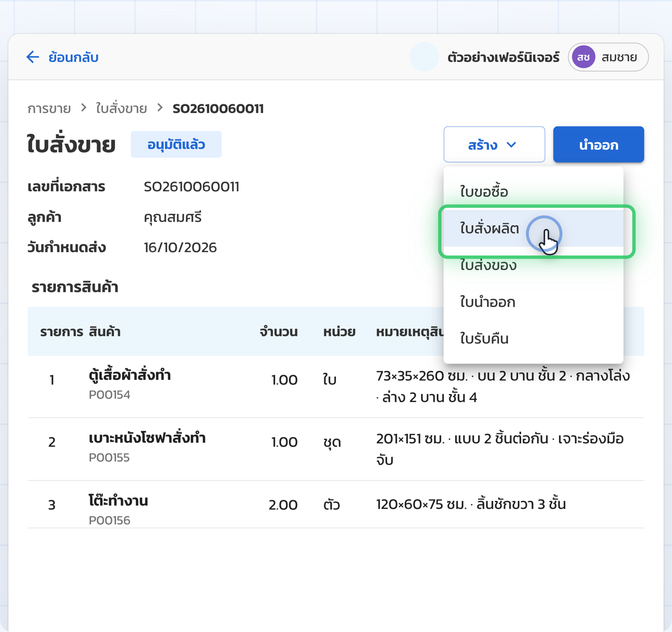This screenshot has width=672, height=632.
Task: Pick ใบนำออก from the menu
Action: click(533, 302)
